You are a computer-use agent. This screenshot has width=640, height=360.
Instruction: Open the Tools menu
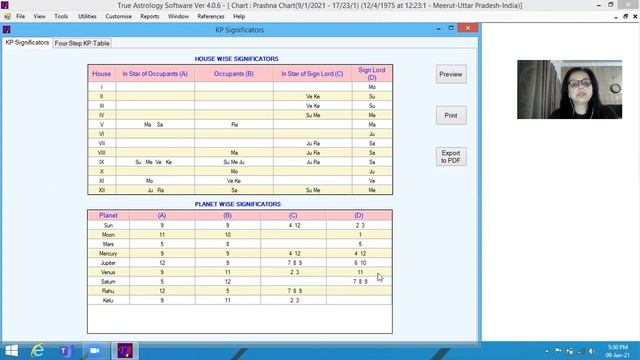[x=61, y=16]
